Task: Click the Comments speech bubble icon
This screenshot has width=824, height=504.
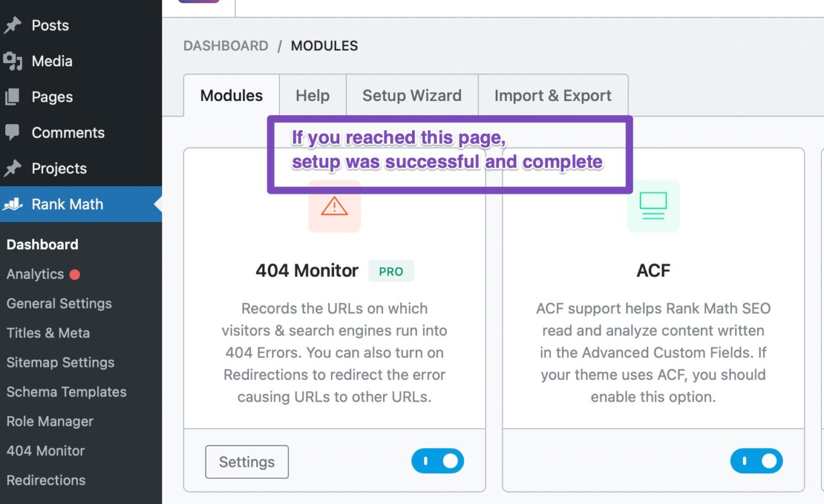Action: click(x=13, y=133)
